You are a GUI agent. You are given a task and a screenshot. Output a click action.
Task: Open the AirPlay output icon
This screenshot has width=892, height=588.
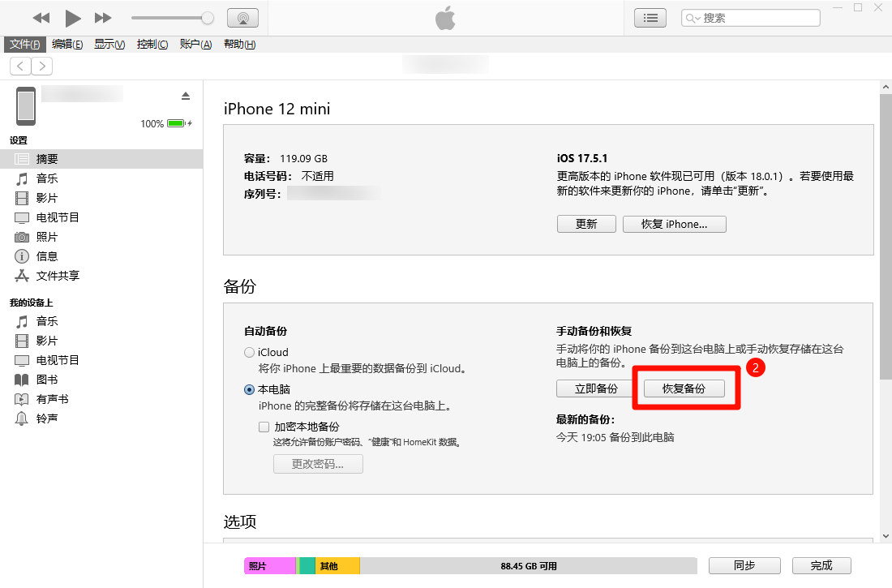[242, 18]
